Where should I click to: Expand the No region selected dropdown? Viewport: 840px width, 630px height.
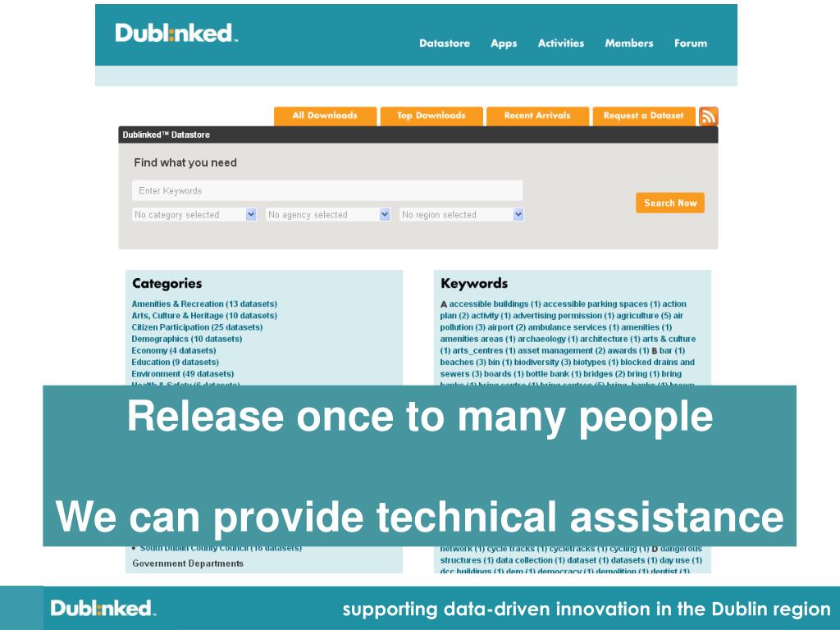pos(461,215)
